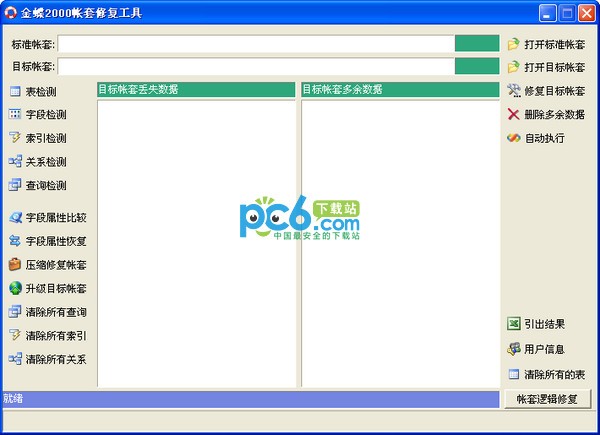This screenshot has width=600, height=435.
Task: Click the 压缩修复帐套 briefcase icon
Action: (15, 265)
